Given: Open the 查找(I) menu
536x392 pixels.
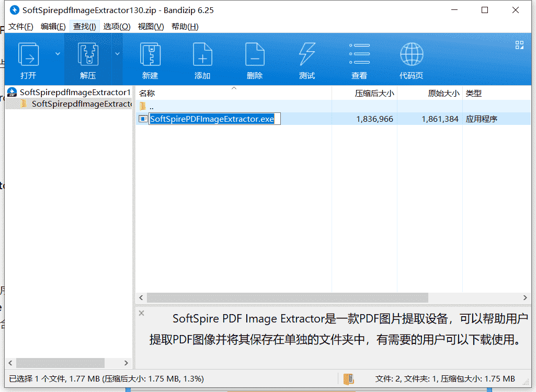Looking at the screenshot, I should [84, 27].
